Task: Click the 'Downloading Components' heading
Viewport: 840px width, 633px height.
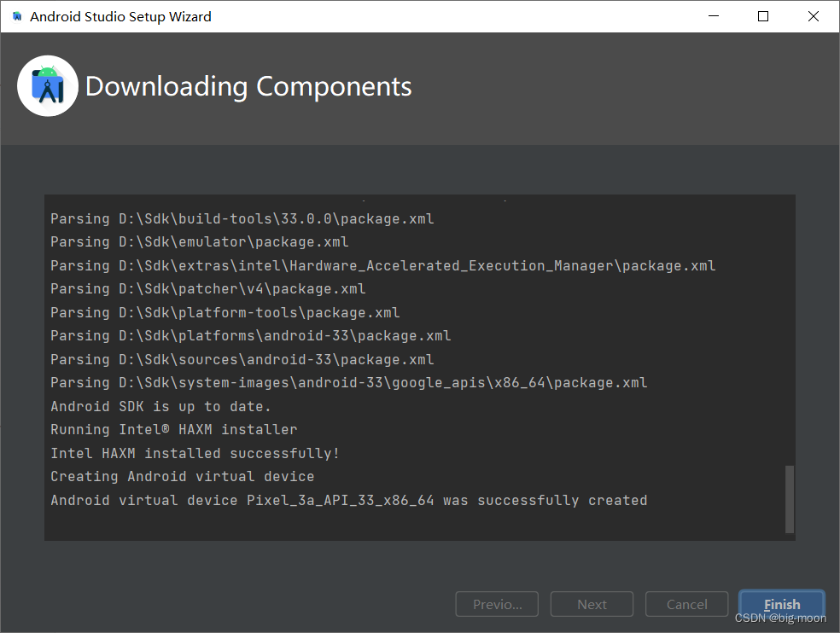Action: click(248, 86)
